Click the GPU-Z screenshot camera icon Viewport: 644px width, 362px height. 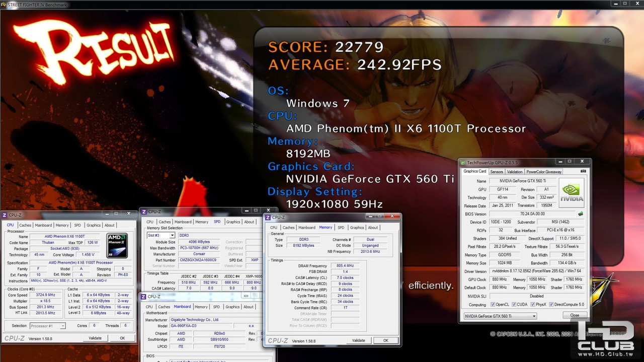click(x=583, y=171)
